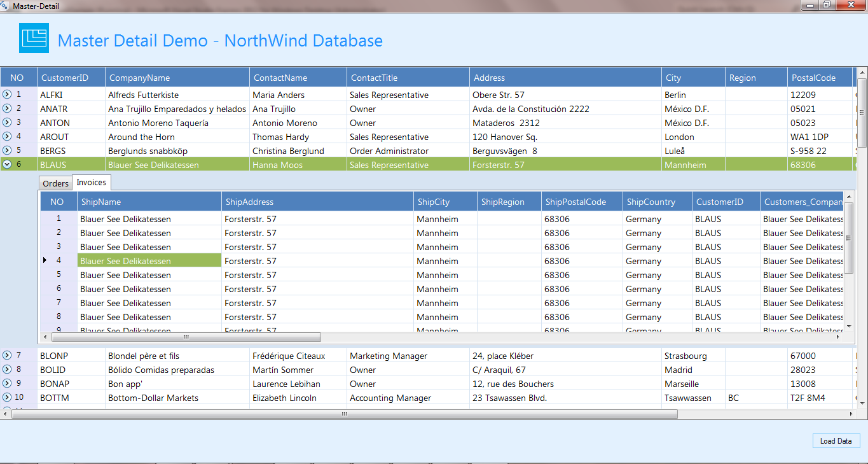This screenshot has height=464, width=868.
Task: Select the cell "C/ Araquil, 67"
Action: [x=565, y=370]
